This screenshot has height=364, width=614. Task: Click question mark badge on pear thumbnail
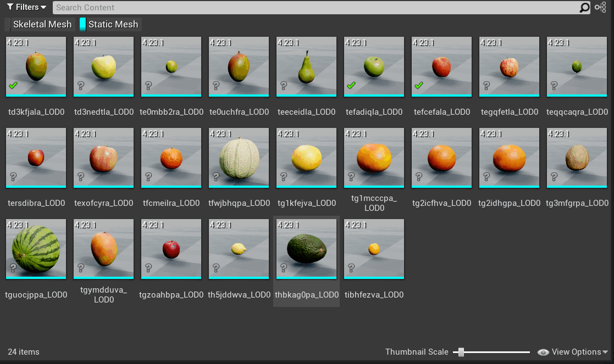tap(284, 85)
